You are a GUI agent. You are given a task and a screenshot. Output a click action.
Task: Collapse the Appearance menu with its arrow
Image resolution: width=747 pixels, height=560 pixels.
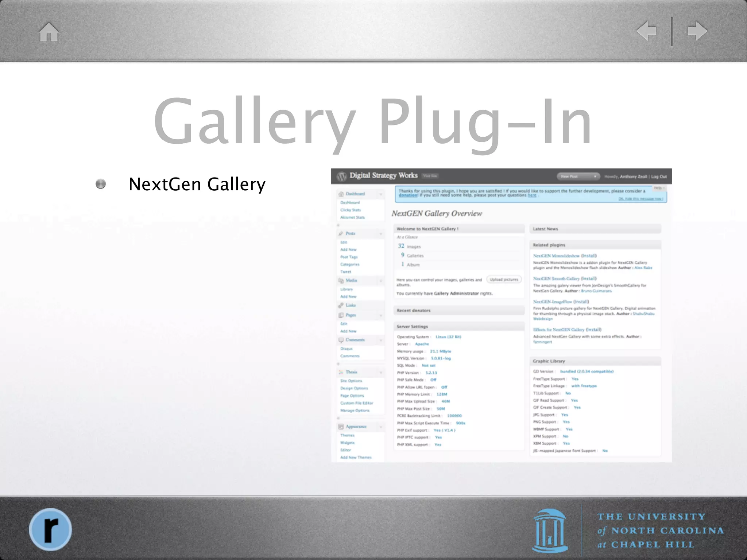[381, 427]
